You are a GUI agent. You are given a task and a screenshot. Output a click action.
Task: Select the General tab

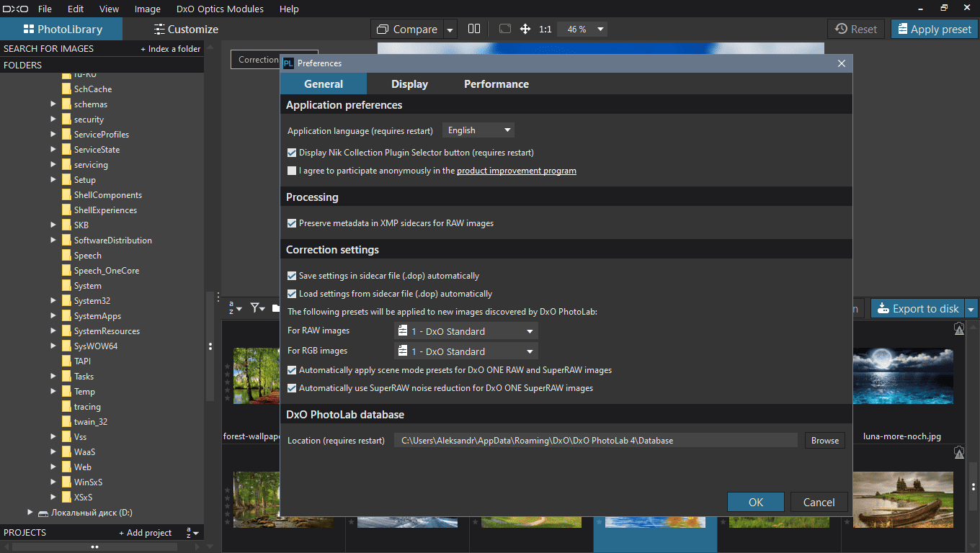324,84
